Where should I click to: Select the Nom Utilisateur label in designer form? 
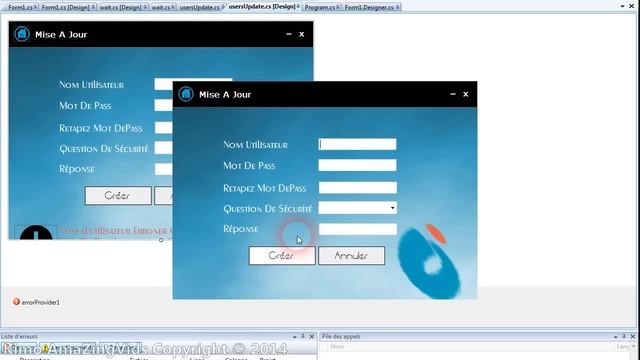[91, 84]
